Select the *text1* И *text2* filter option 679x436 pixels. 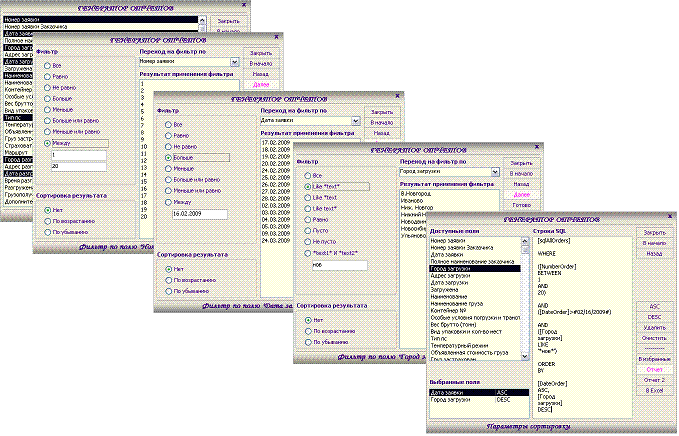coord(307,253)
